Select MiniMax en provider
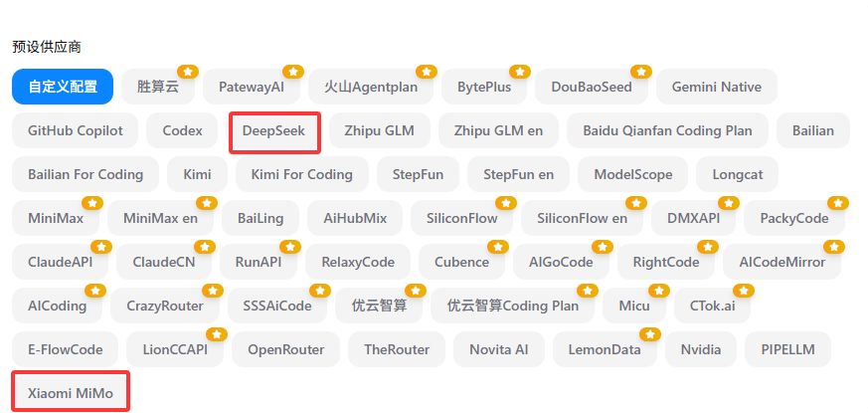Viewport: 868px width, 413px height. [x=160, y=218]
